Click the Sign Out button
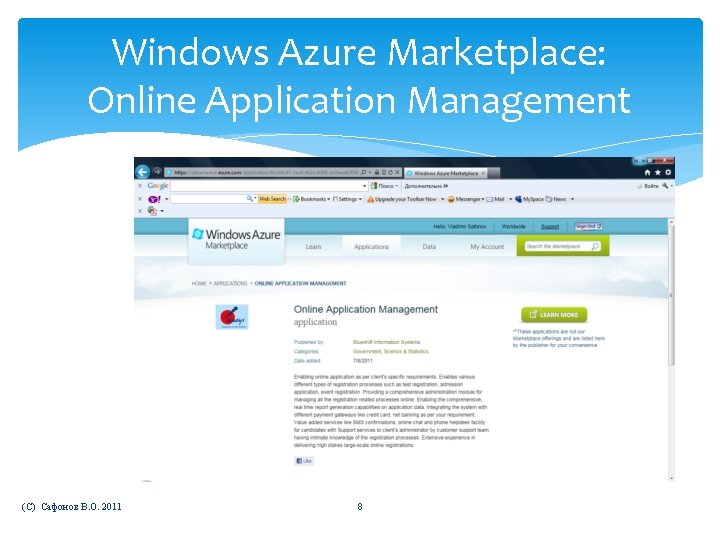This screenshot has height=540, width=720. 588,226
